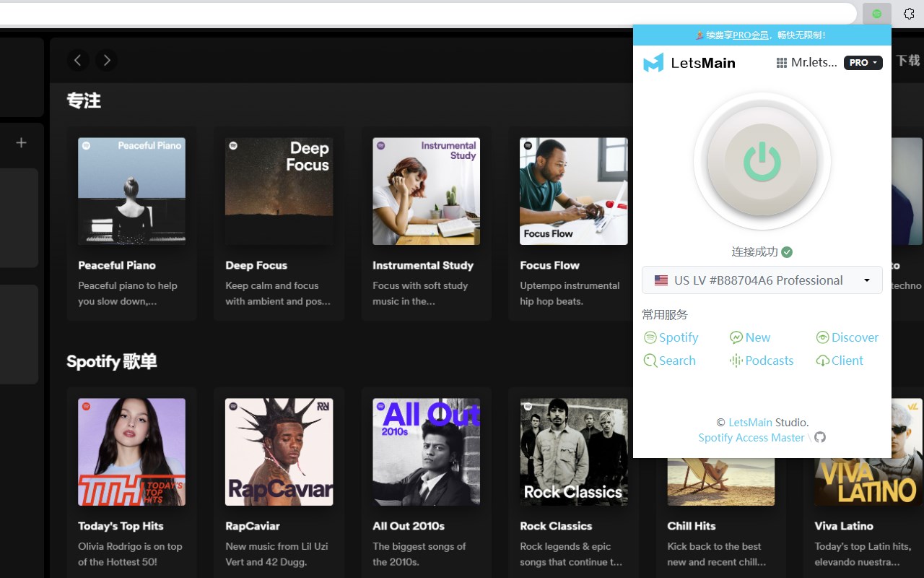This screenshot has width=924, height=578.
Task: Click the waveform icon beside Podcasts
Action: [x=736, y=361]
